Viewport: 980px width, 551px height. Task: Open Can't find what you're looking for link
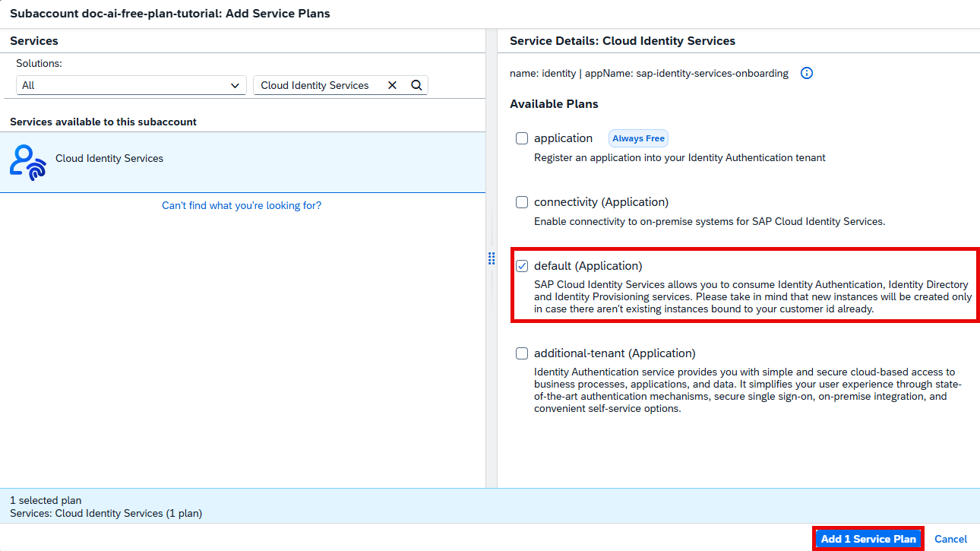[242, 205]
